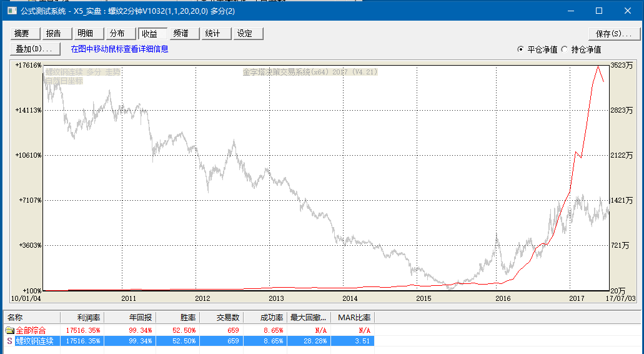Click the 2011 label on the chart axis
644x354 pixels.
[x=129, y=298]
